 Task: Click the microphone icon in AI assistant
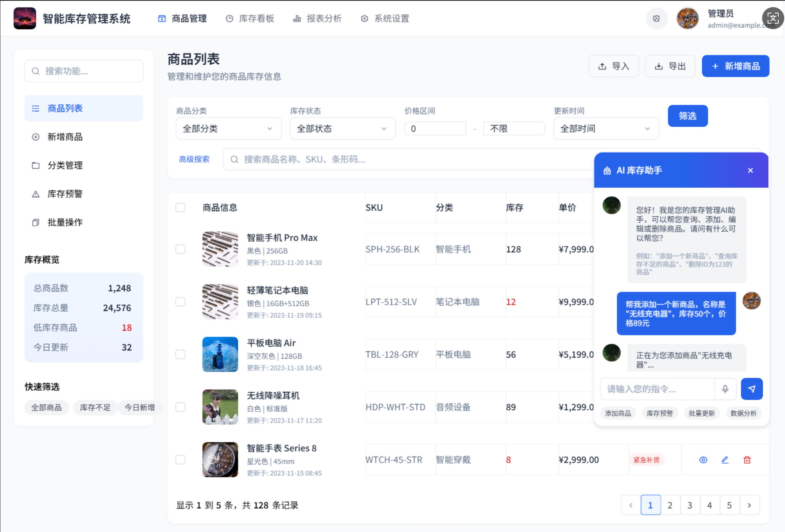tap(725, 389)
